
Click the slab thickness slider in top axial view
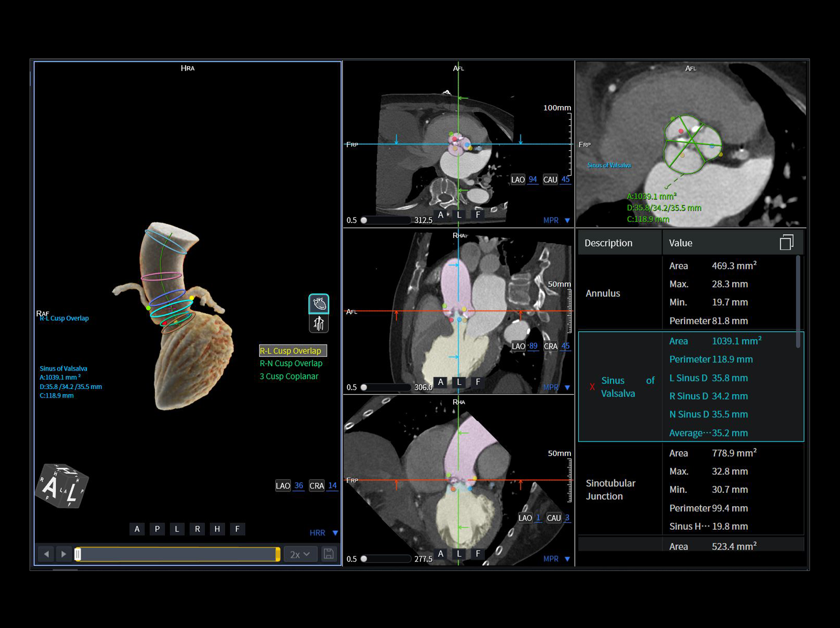point(386,220)
